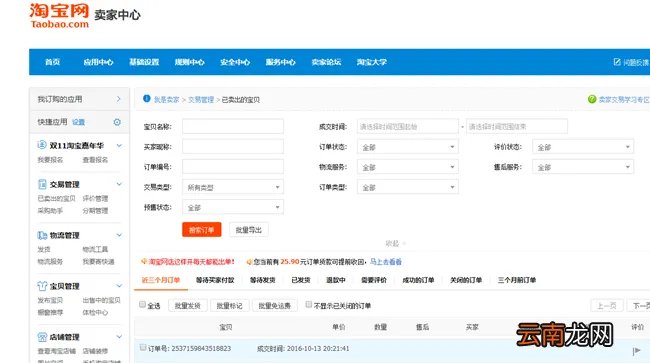650x363 pixels.
Task: Collapse the search filters with 收起
Action: tap(395, 244)
